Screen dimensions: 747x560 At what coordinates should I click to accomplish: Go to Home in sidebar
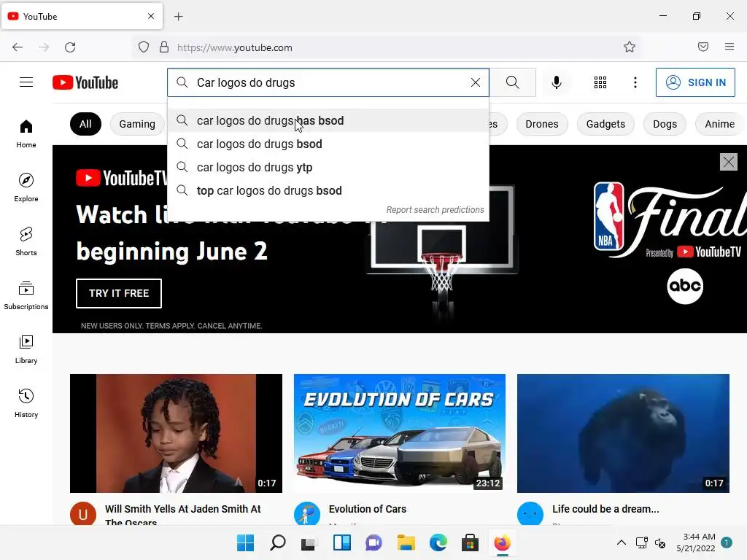[26, 134]
